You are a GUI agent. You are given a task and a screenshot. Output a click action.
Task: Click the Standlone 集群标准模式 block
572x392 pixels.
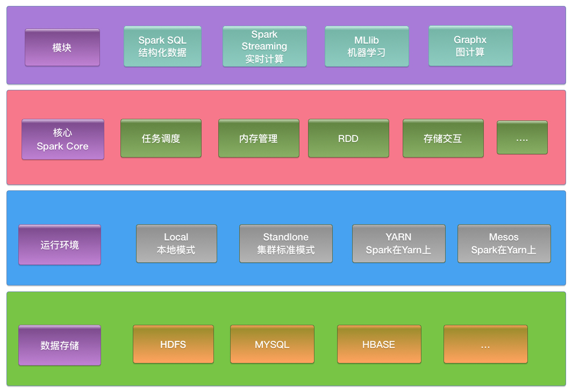click(286, 243)
